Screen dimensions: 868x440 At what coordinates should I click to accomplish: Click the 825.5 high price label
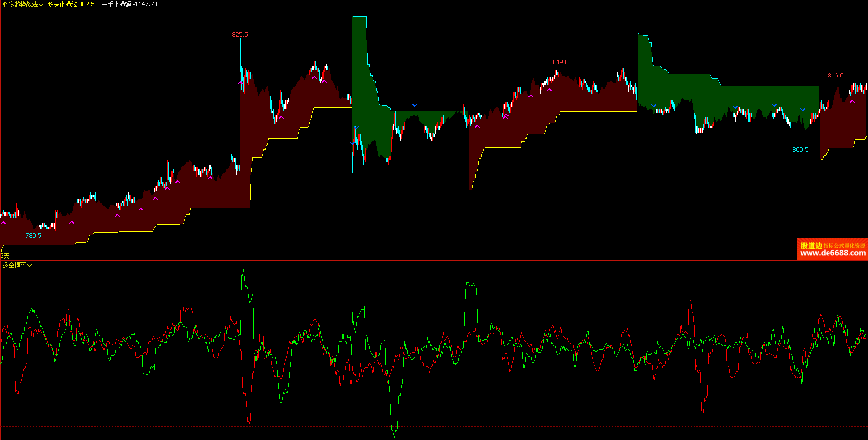[x=240, y=35]
